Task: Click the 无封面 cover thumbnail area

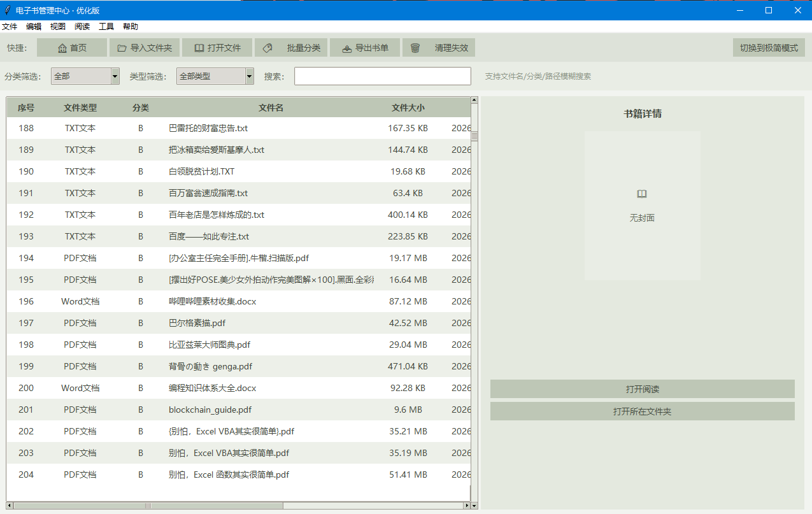Action: [x=643, y=206]
